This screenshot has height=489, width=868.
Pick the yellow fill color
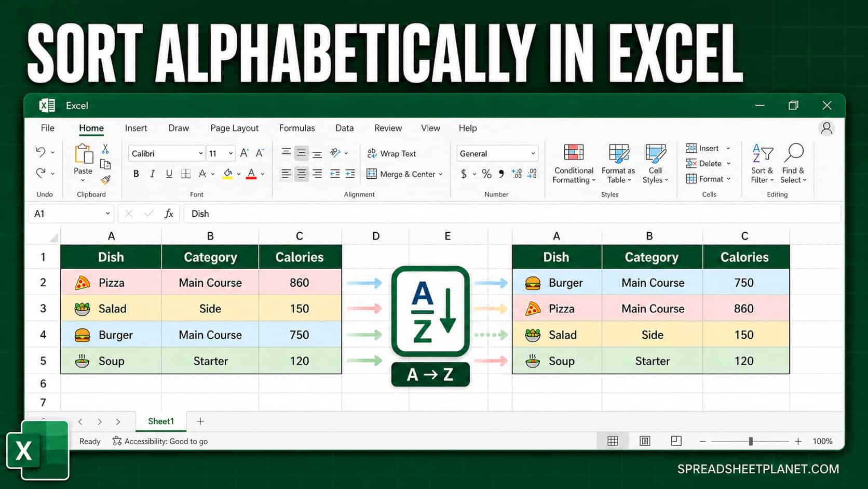tap(227, 174)
